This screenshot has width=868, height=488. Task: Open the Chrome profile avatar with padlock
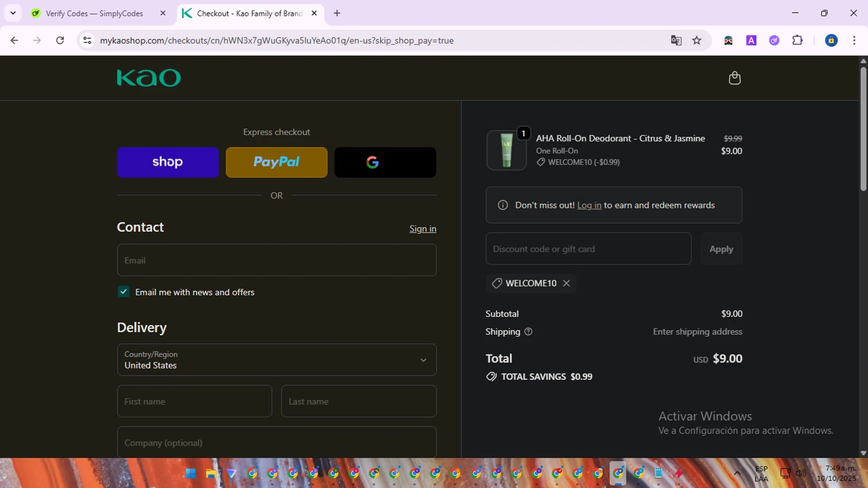[831, 41]
